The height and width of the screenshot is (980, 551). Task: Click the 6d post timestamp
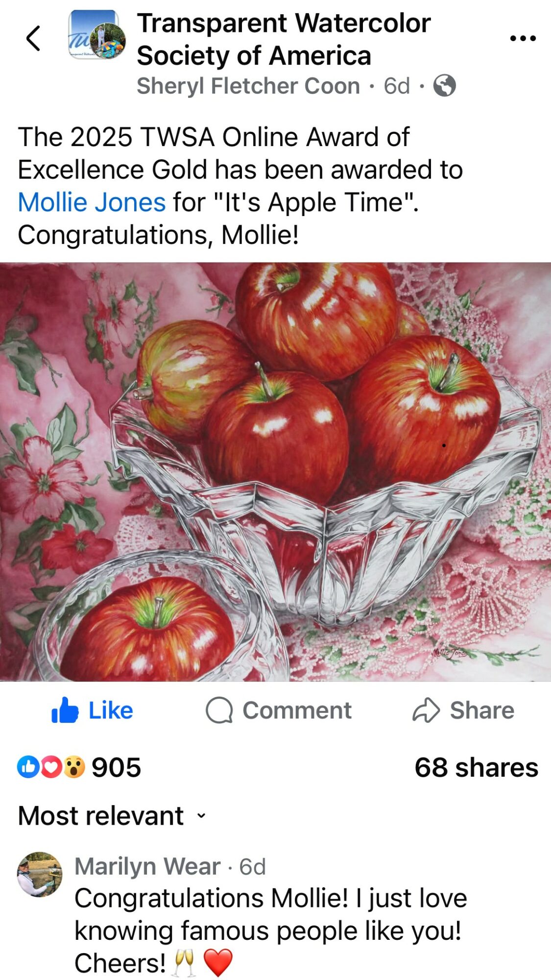[397, 86]
